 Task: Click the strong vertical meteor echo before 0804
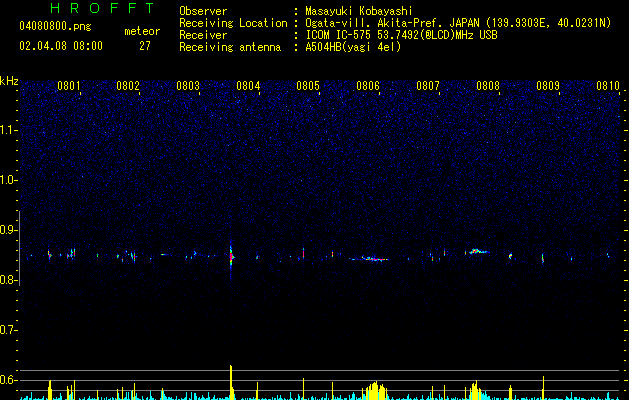pos(231,257)
